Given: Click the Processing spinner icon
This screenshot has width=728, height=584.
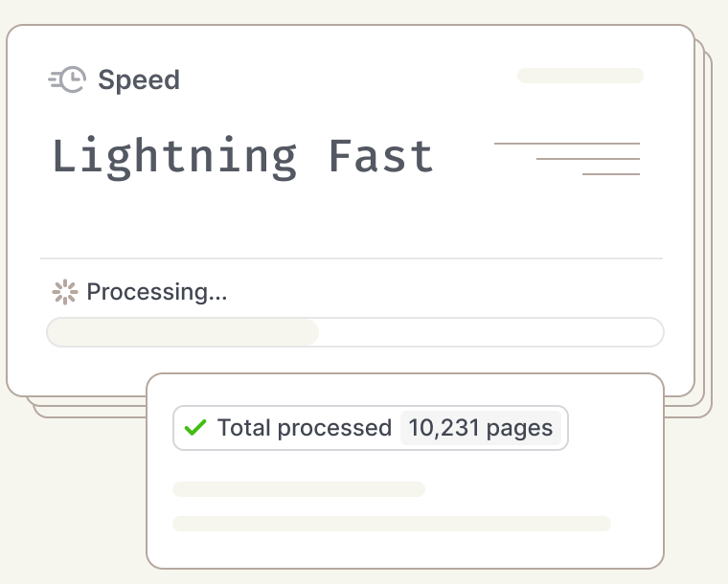Looking at the screenshot, I should 64,292.
